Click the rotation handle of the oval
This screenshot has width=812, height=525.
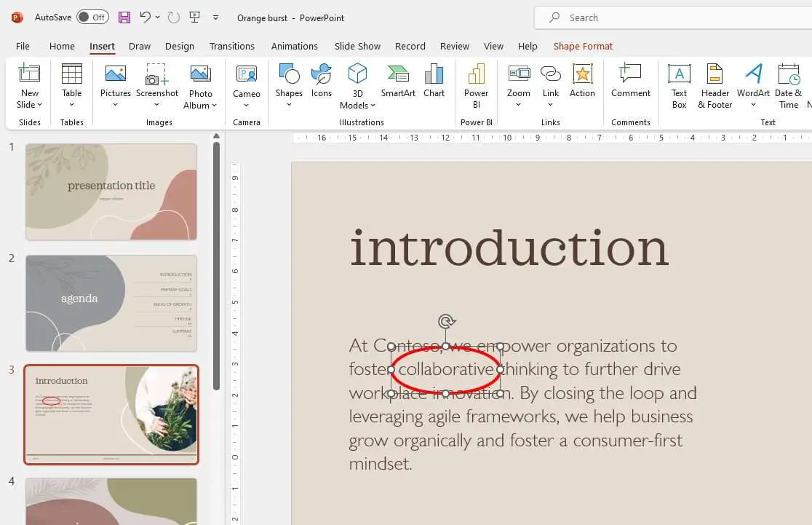click(x=446, y=321)
